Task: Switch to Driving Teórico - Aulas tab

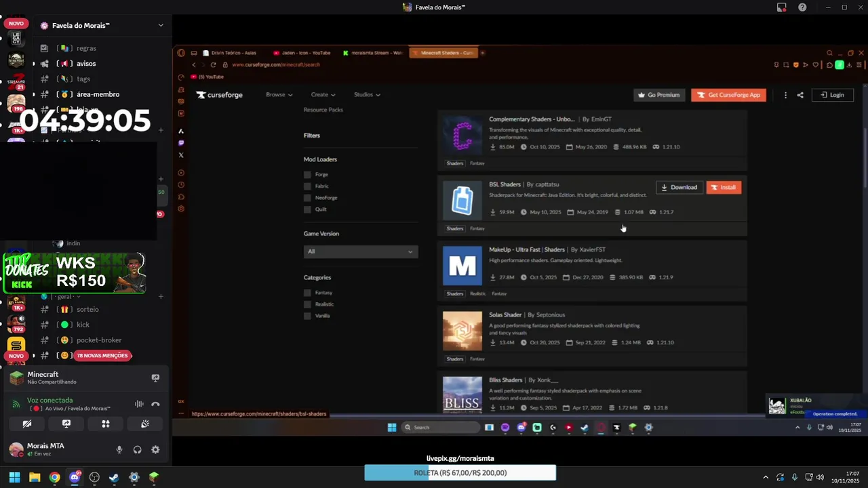Action: (231, 53)
